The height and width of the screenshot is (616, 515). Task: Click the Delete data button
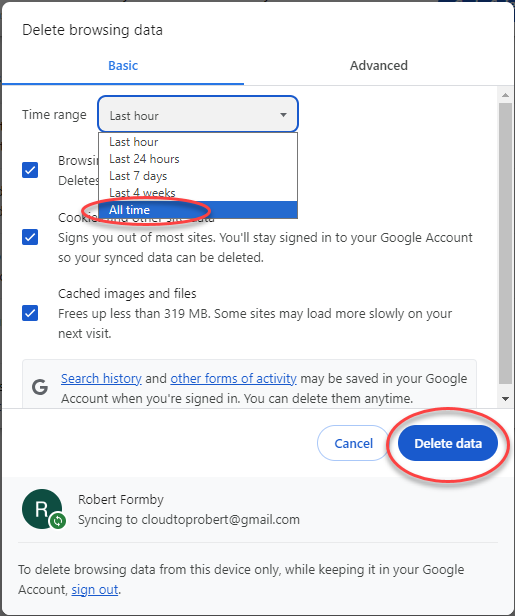tap(448, 443)
